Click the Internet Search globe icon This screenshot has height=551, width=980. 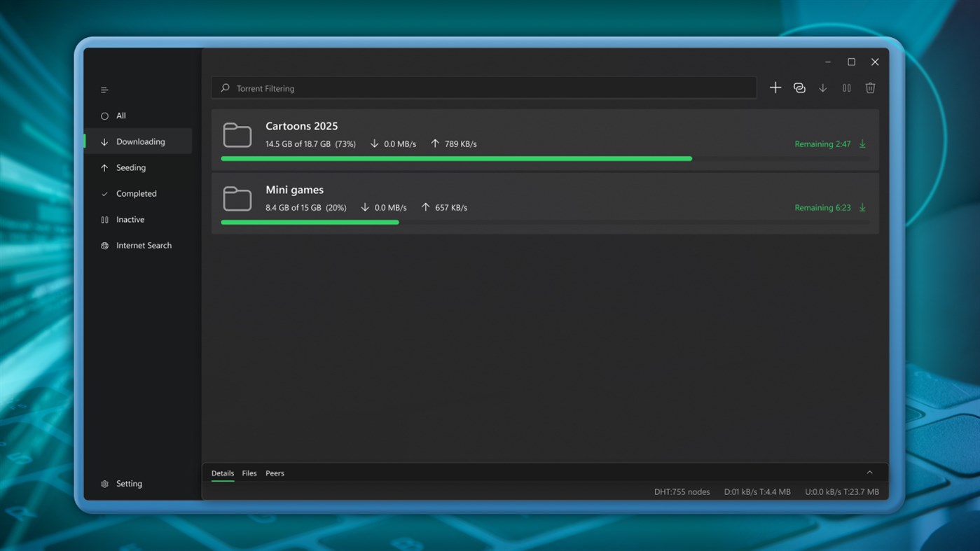pos(104,245)
